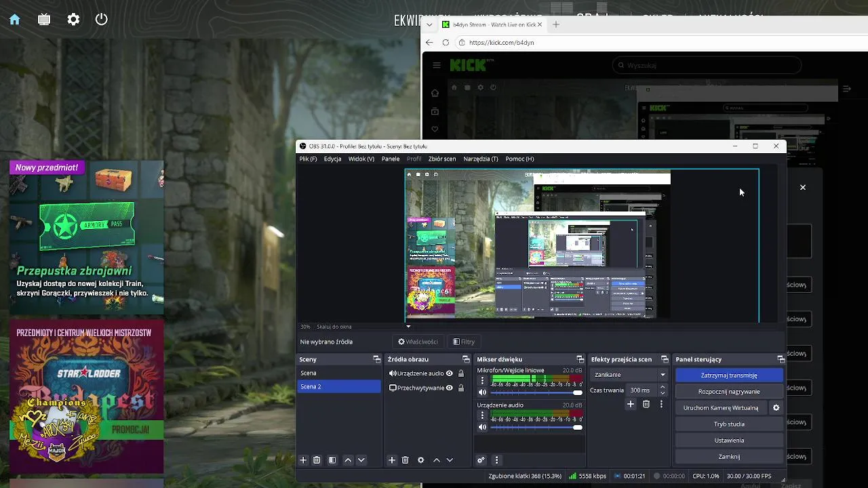
Task: Add a scene transition with the plus
Action: tap(631, 404)
